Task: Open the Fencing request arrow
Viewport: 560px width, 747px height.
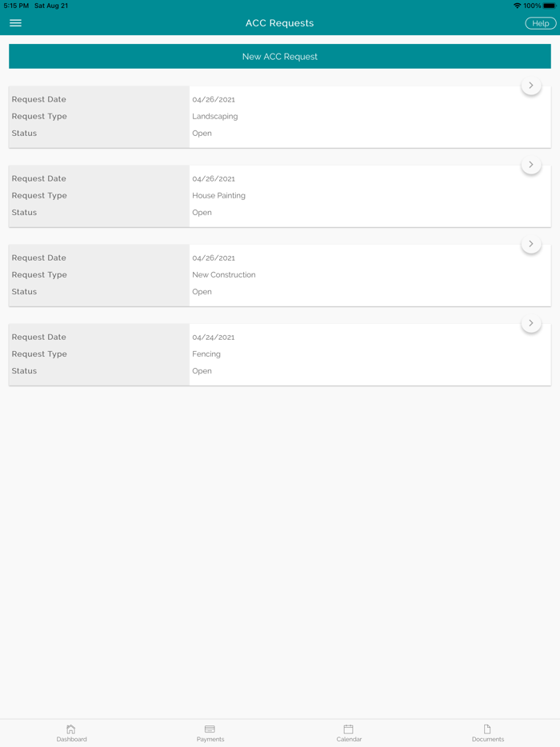Action: 530,322
